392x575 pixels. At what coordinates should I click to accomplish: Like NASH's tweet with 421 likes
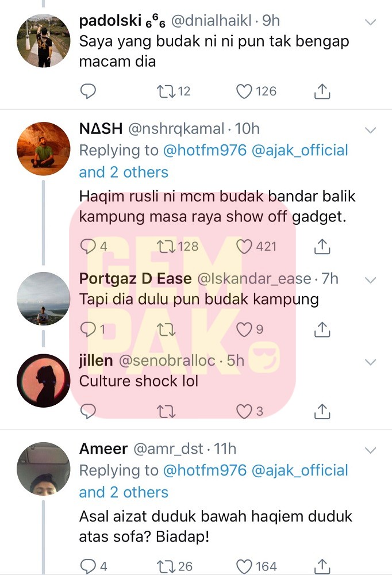(245, 247)
